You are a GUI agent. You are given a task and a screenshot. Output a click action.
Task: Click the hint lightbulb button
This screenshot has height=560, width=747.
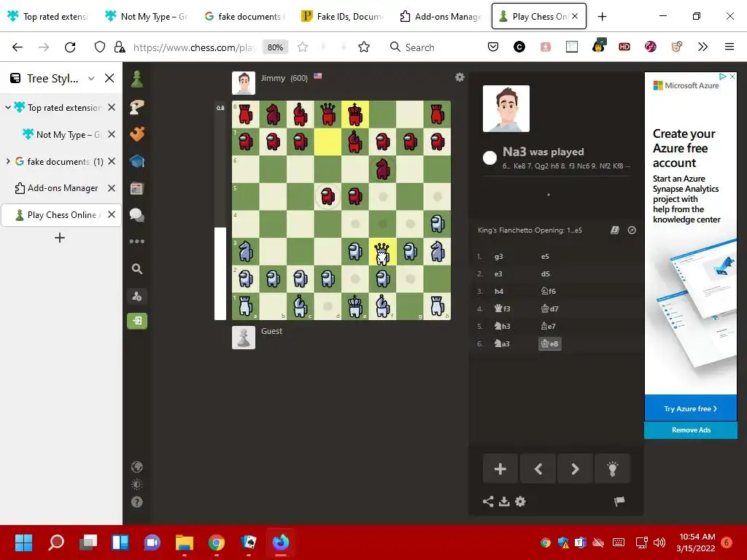point(612,469)
